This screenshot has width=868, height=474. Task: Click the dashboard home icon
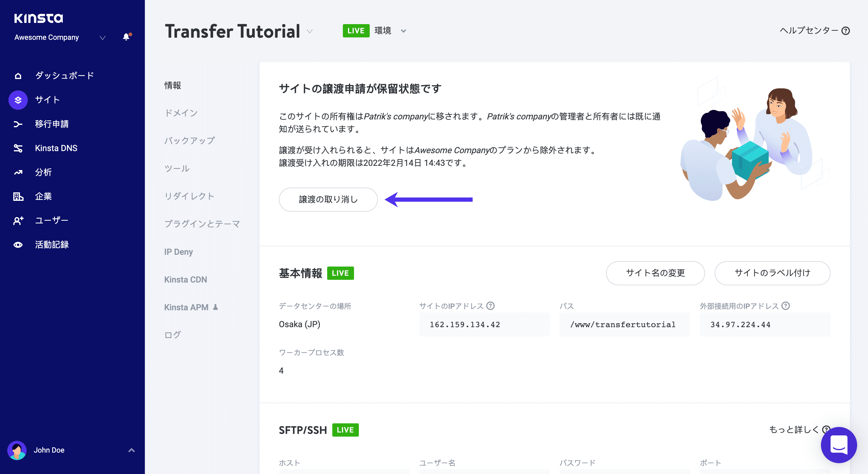tap(18, 76)
